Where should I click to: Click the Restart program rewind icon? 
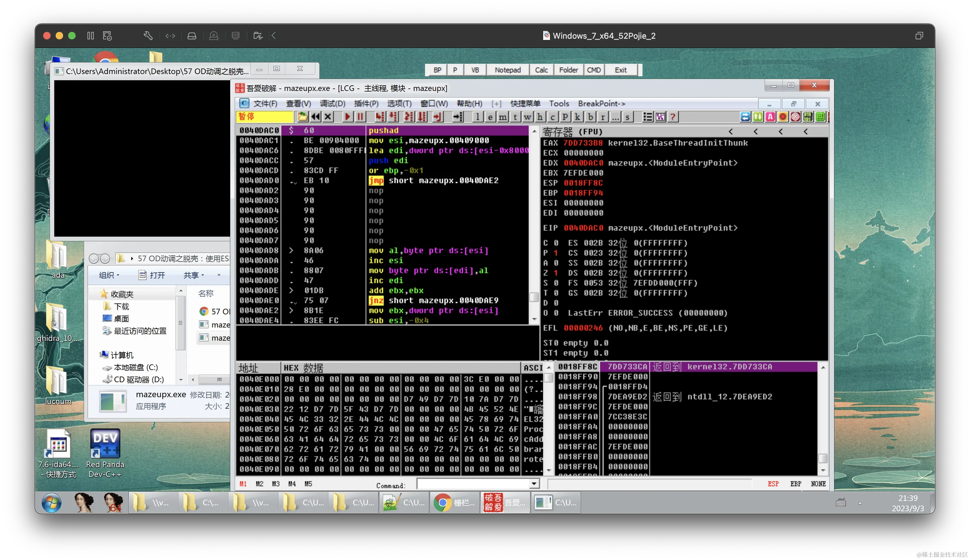click(315, 117)
